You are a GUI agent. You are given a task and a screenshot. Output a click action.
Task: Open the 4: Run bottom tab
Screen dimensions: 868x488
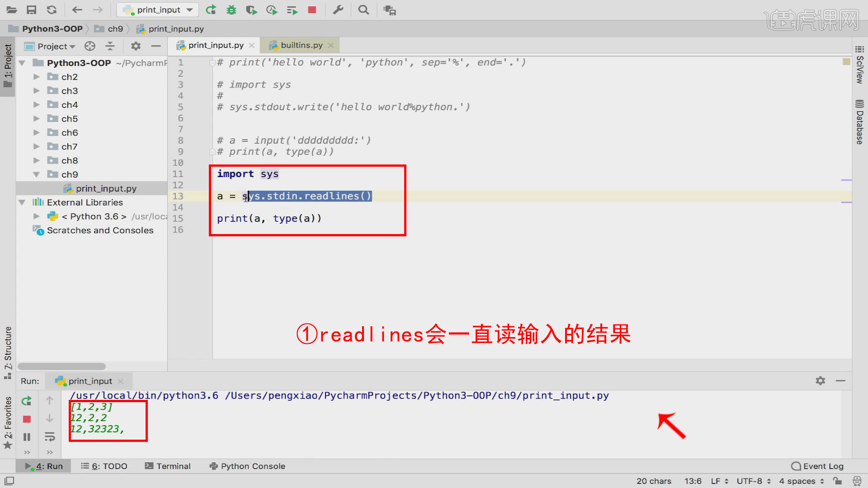tap(44, 466)
